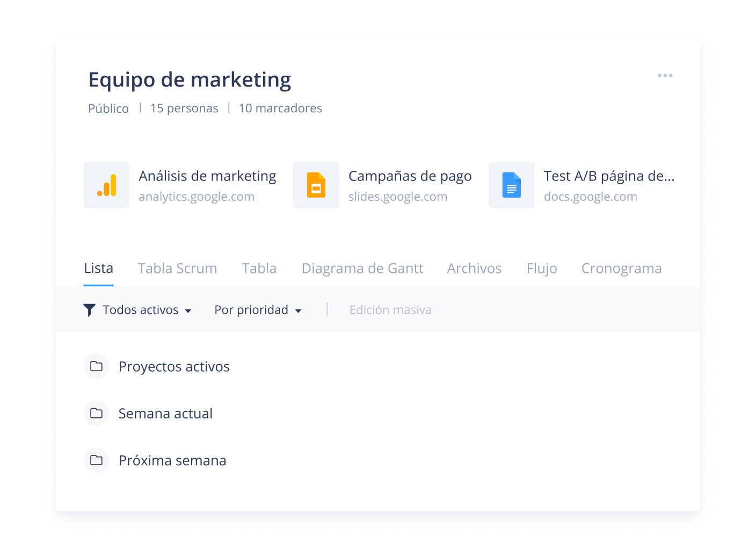Click the Google Slides bookmark icon

316,185
